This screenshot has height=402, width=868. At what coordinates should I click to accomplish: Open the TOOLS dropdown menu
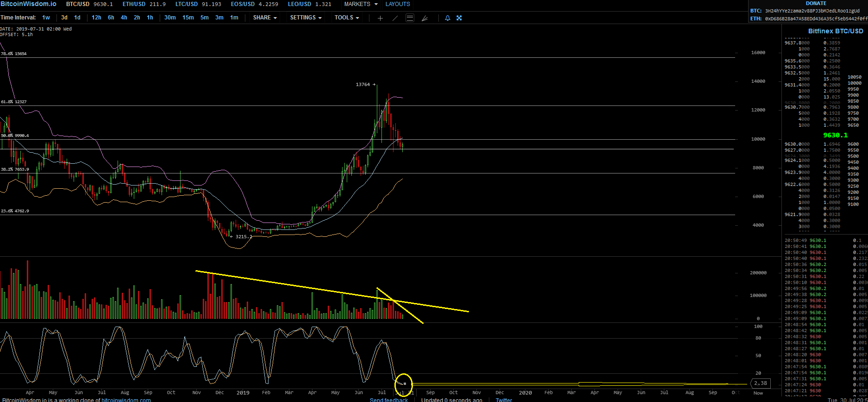(x=347, y=18)
